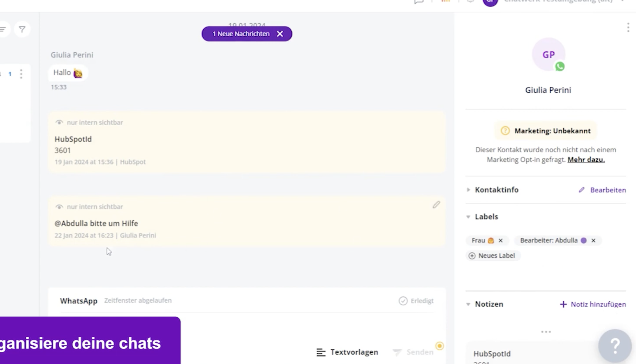This screenshot has width=636, height=364.
Task: Open Textvorlagen with the list icon
Action: (321, 352)
